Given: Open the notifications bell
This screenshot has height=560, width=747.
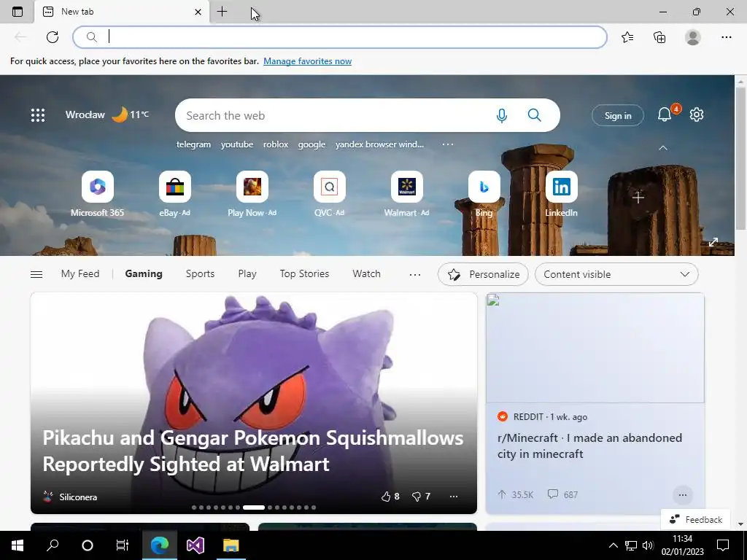Looking at the screenshot, I should (665, 114).
